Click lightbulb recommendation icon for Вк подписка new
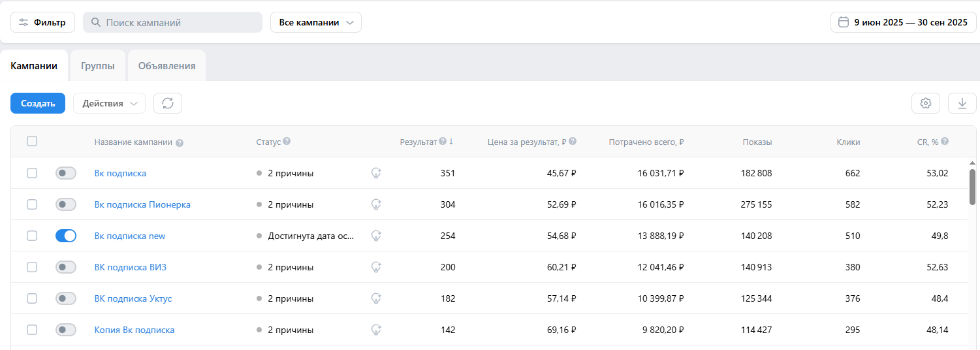 pos(376,236)
